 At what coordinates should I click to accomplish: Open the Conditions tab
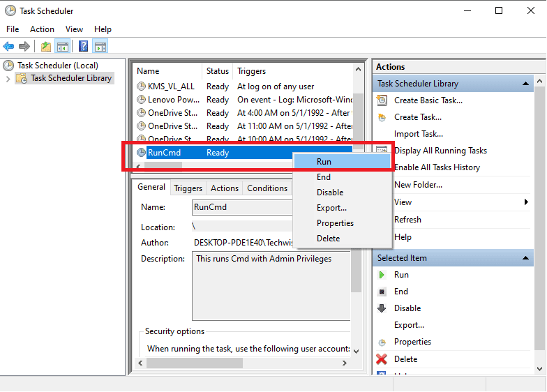(x=267, y=188)
